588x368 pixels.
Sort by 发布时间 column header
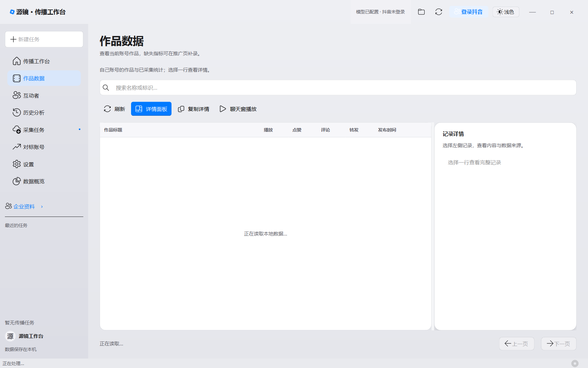(x=387, y=130)
